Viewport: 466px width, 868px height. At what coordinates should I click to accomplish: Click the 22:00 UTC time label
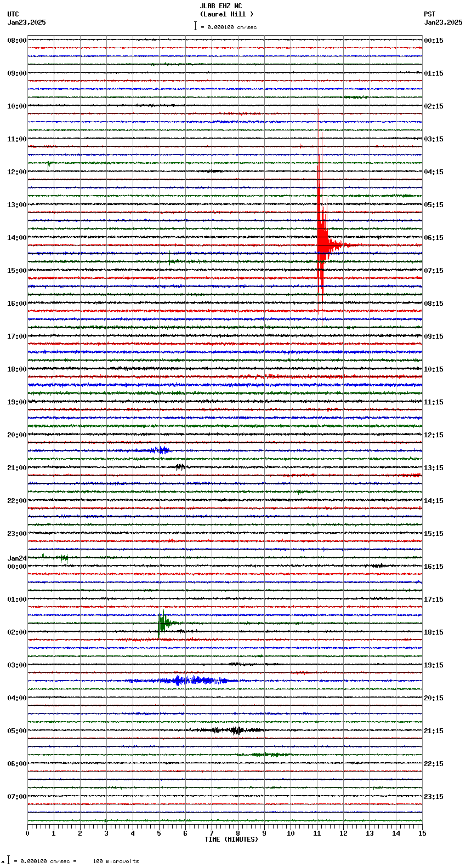17,501
